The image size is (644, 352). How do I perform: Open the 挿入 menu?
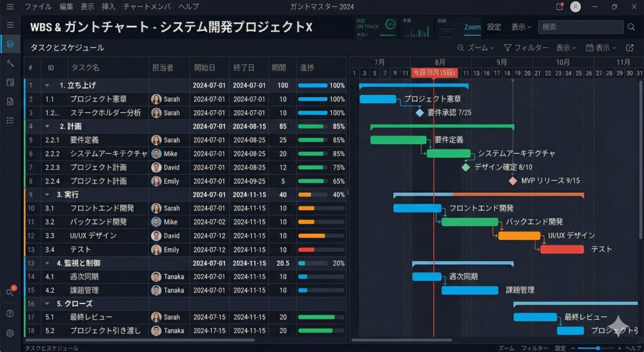pos(108,6)
